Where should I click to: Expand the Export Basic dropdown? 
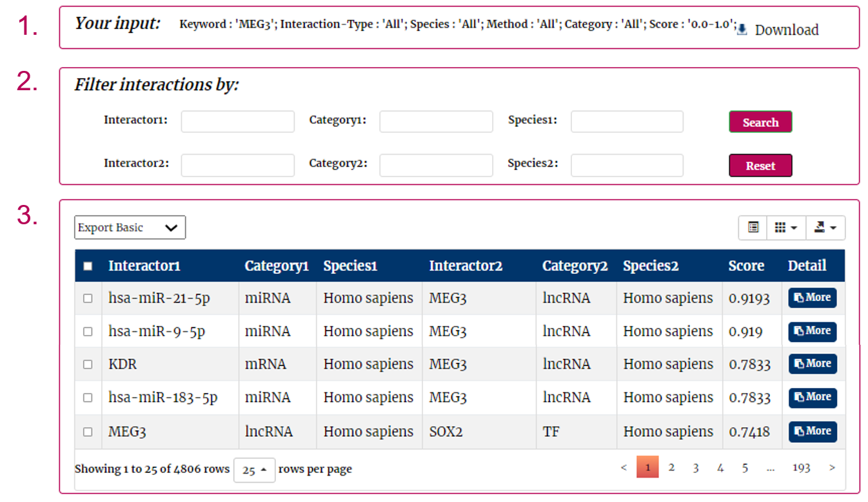pyautogui.click(x=130, y=227)
